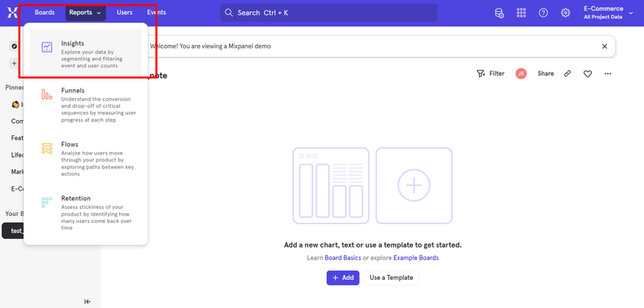Open the help question mark icon

click(x=543, y=13)
